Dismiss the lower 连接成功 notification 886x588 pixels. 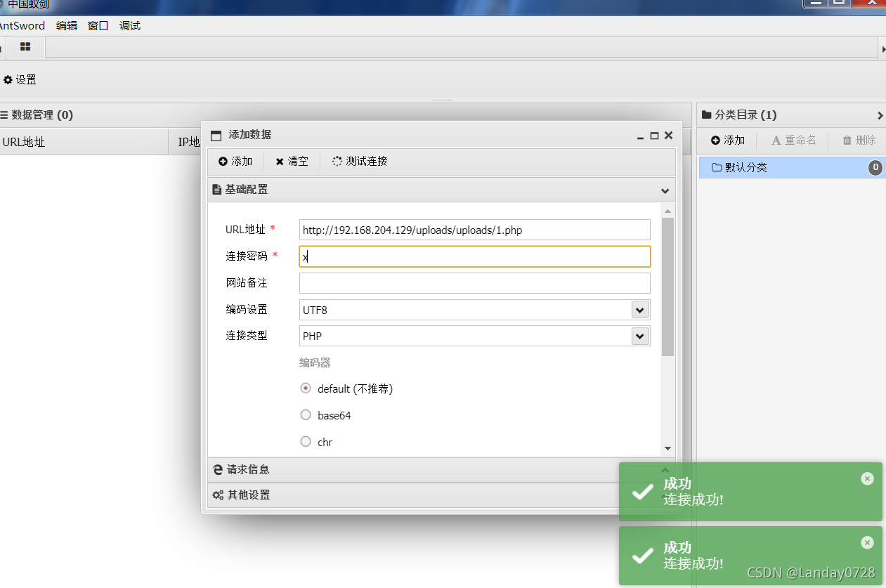(867, 542)
